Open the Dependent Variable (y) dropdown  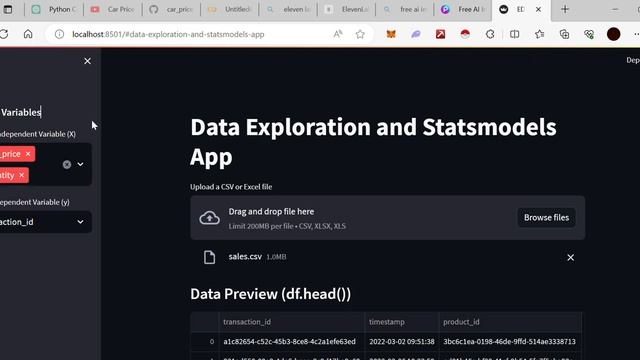coord(80,222)
